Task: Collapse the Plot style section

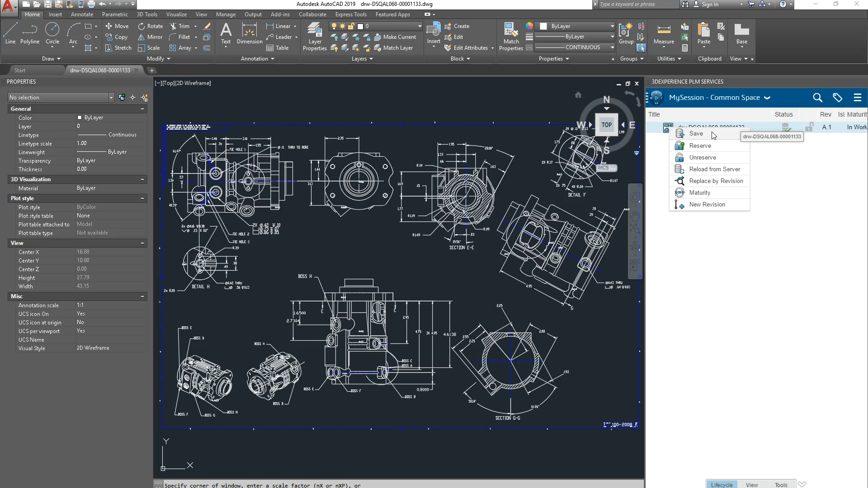Action: pyautogui.click(x=142, y=198)
